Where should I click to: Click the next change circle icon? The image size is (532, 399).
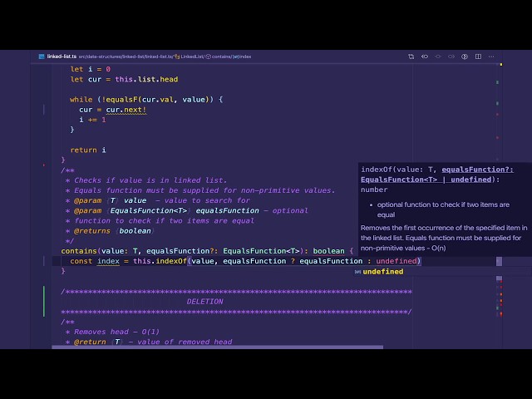coord(451,57)
